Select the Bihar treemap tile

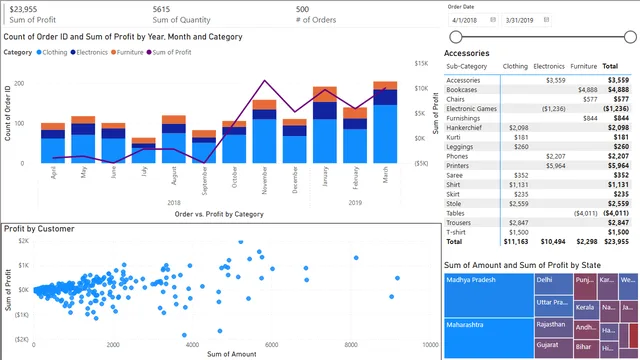[586, 349]
